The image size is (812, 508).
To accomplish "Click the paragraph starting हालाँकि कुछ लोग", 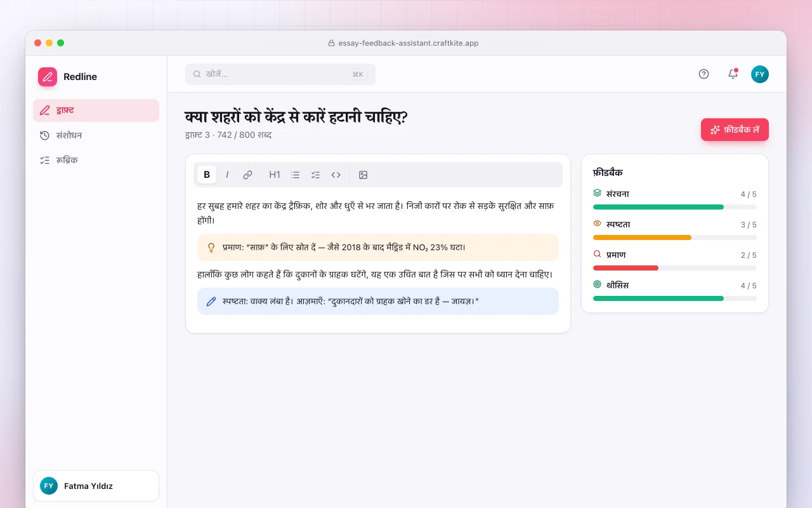I will point(375,274).
